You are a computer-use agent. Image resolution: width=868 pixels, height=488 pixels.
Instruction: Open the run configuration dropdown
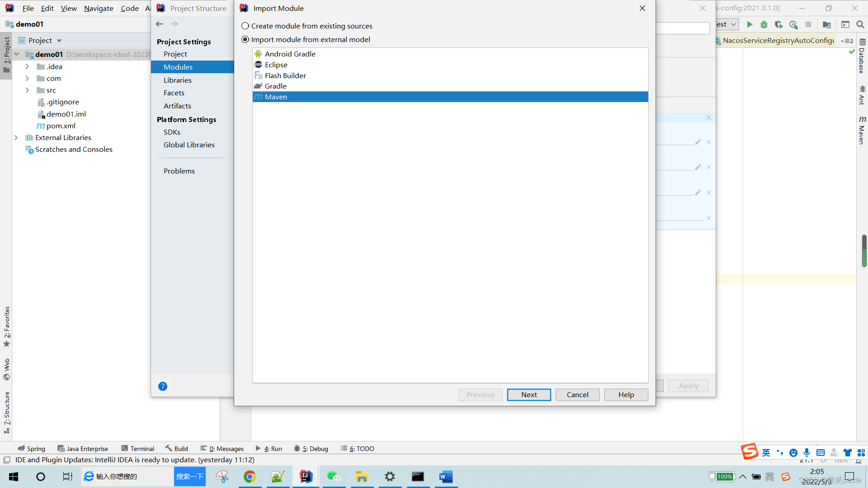[727, 24]
